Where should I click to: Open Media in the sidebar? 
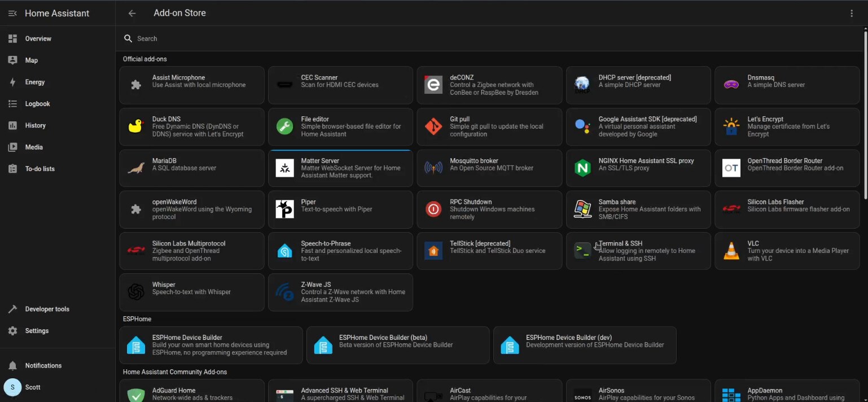click(58, 147)
